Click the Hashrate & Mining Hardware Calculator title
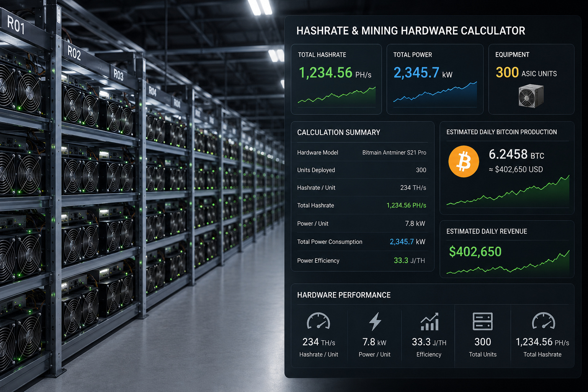 pyautogui.click(x=411, y=31)
